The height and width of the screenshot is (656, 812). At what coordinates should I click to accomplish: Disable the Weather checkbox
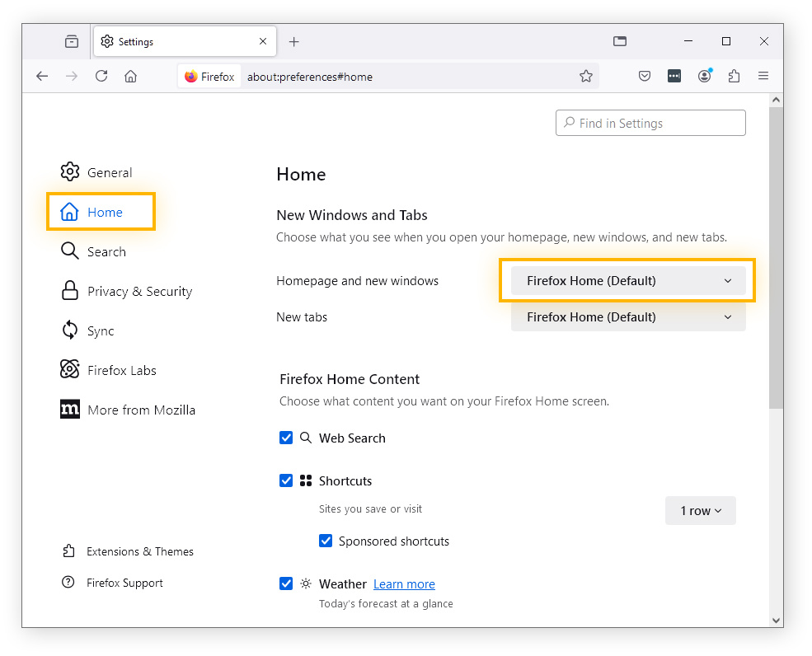[x=286, y=583]
